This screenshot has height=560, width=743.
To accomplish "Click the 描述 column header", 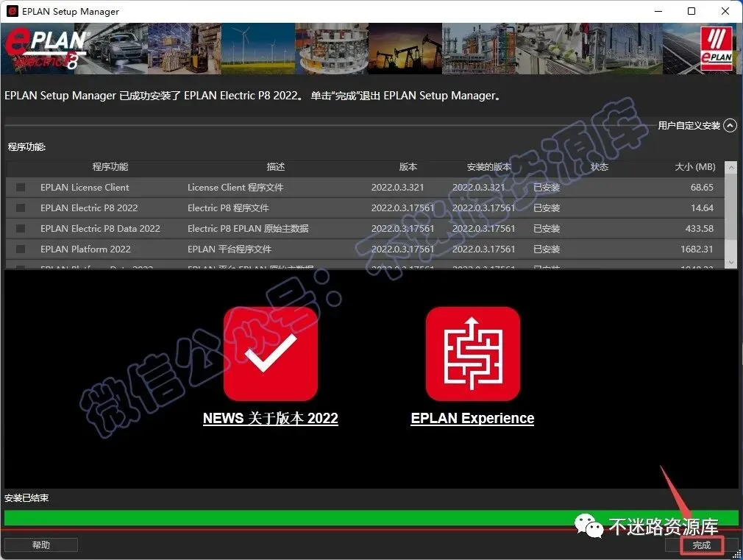I will point(276,167).
